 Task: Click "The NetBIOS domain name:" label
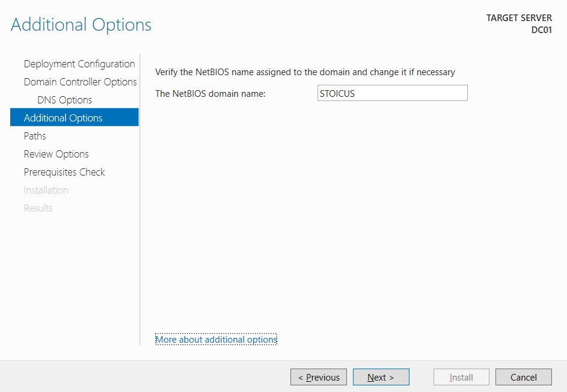pos(210,93)
